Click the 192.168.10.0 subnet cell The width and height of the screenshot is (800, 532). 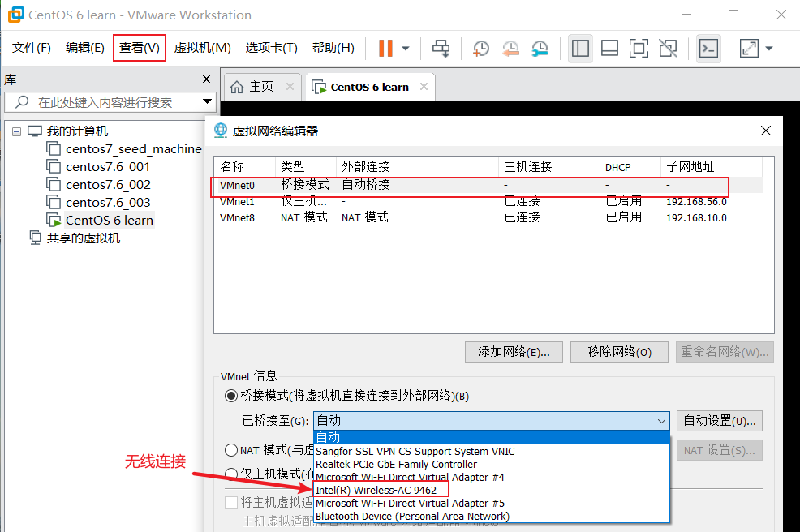pos(696,218)
